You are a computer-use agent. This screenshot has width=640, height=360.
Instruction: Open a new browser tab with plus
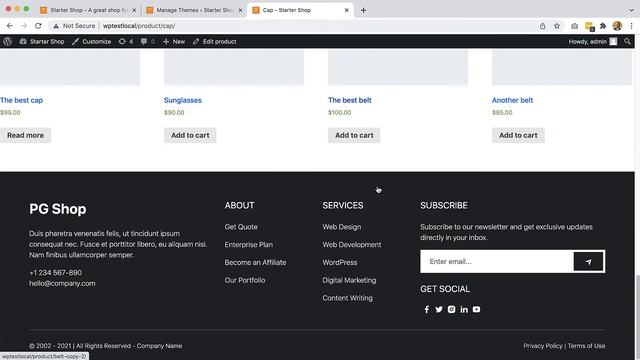(x=363, y=10)
